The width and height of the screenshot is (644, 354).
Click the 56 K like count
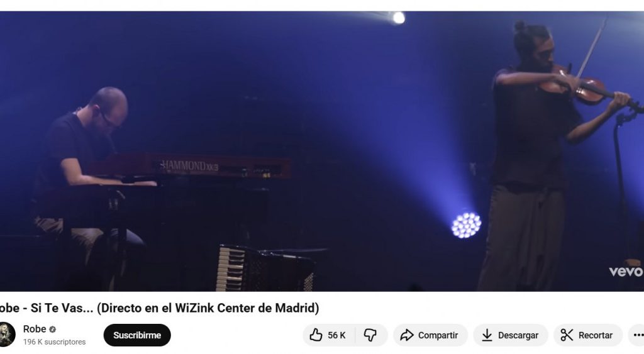[x=336, y=336]
